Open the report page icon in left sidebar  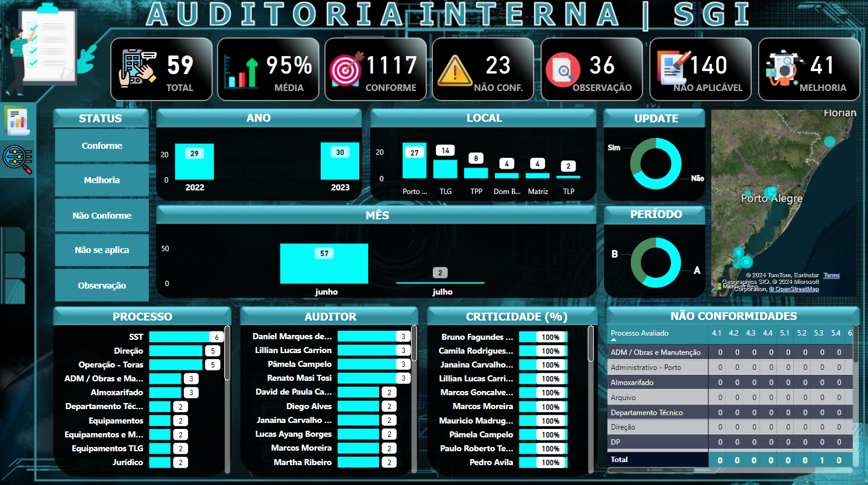16,121
